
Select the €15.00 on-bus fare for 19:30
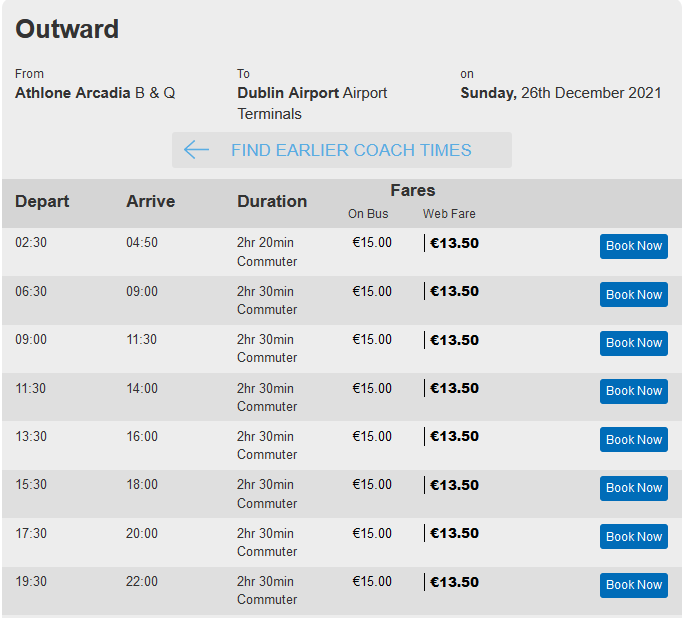click(372, 581)
